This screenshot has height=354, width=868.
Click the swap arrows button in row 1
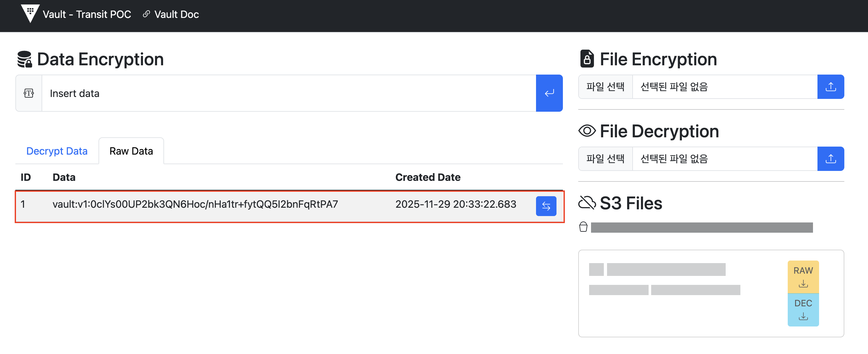pyautogui.click(x=546, y=206)
